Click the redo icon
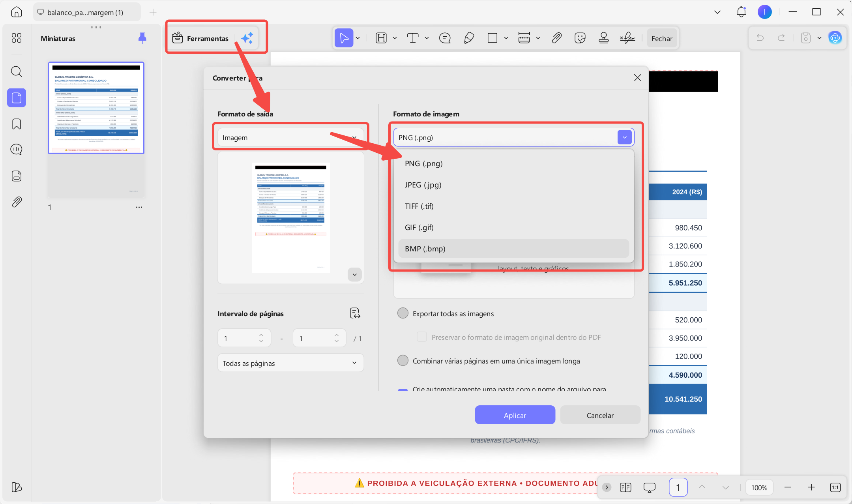852x504 pixels. [x=781, y=38]
